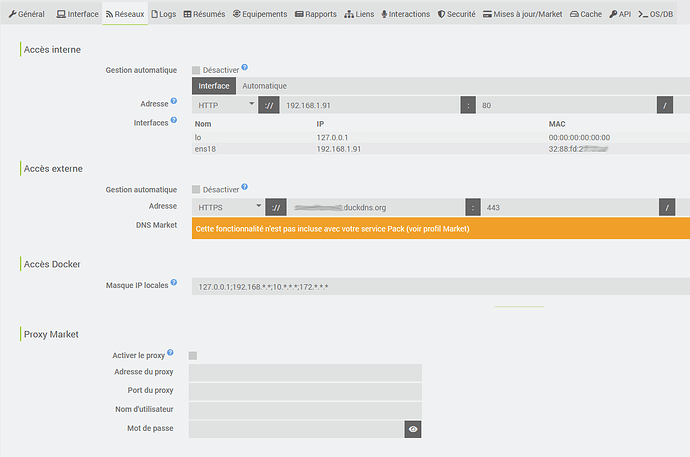Open the Mises à jour/Market tab
Viewport: 690px width, 457px height.
coord(520,14)
